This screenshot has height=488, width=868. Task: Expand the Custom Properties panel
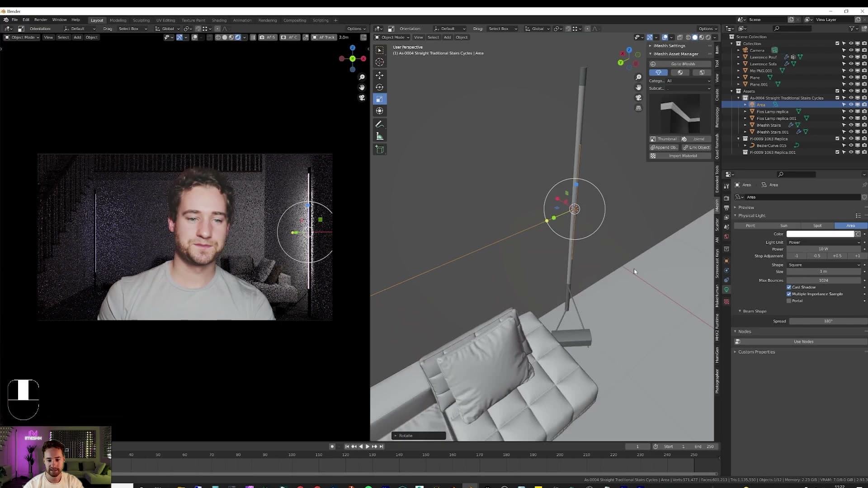[x=756, y=352]
